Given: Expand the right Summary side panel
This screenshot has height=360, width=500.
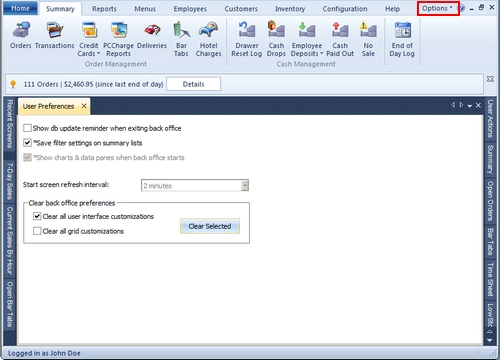Looking at the screenshot, I should coord(490,159).
